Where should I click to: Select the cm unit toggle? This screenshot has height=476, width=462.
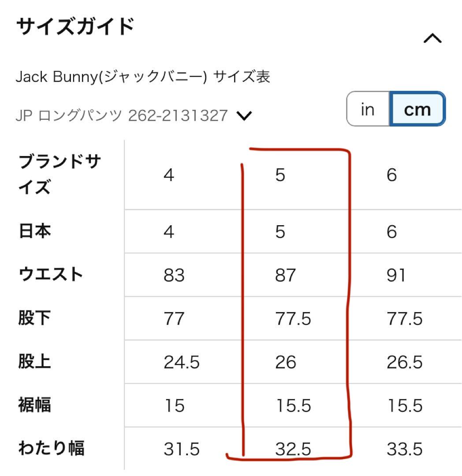coord(417,109)
